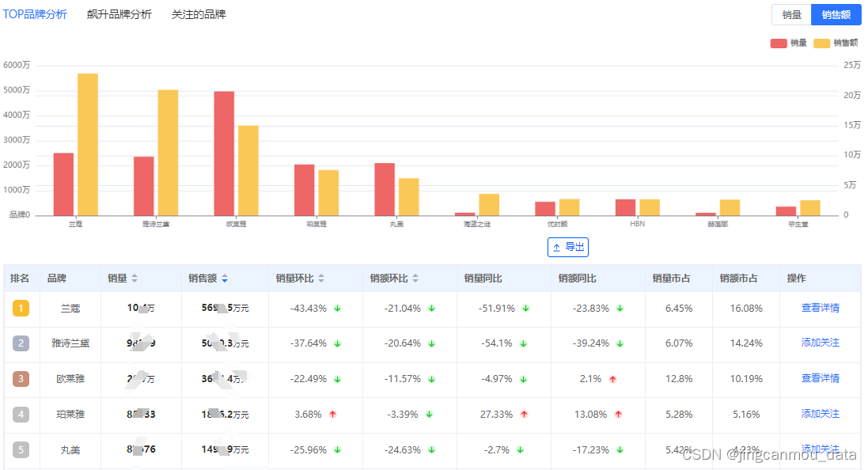Image resolution: width=868 pixels, height=470 pixels.
Task: Open the TOP品牌分析 tab
Action: coord(35,14)
